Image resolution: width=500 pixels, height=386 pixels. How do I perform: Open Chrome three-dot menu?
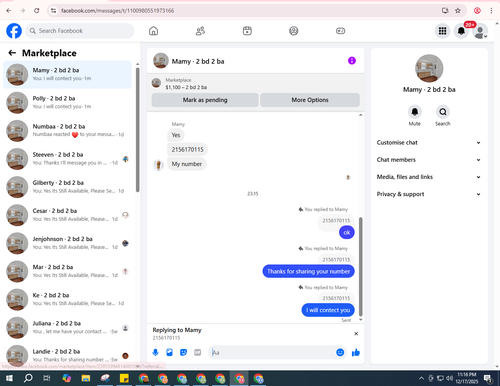pyautogui.click(x=491, y=11)
